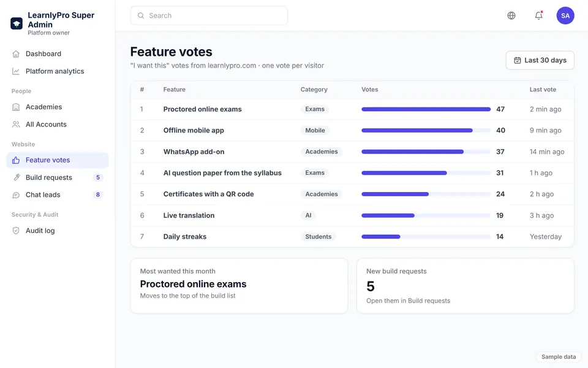The width and height of the screenshot is (588, 368).
Task: Click the Academies tag on Certificates row
Action: 322,194
